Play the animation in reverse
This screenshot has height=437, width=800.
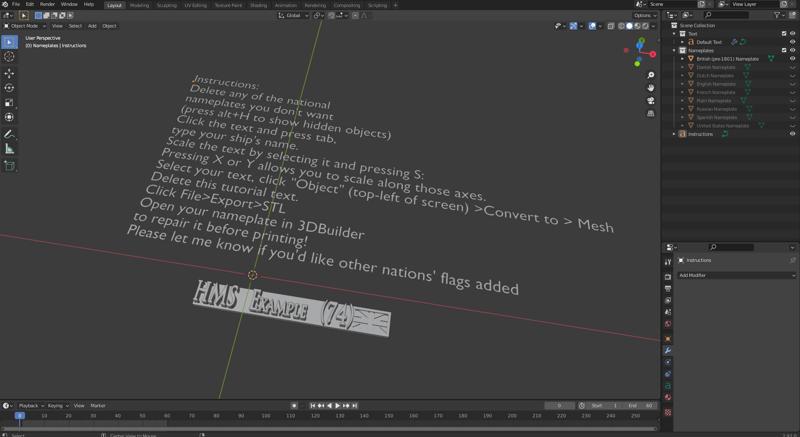330,405
